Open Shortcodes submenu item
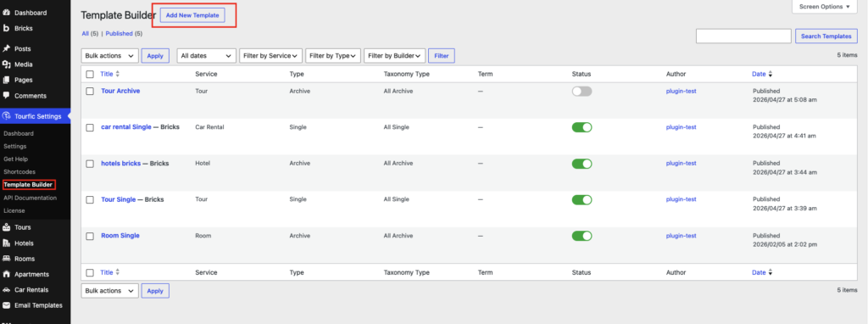The image size is (868, 324). [19, 171]
